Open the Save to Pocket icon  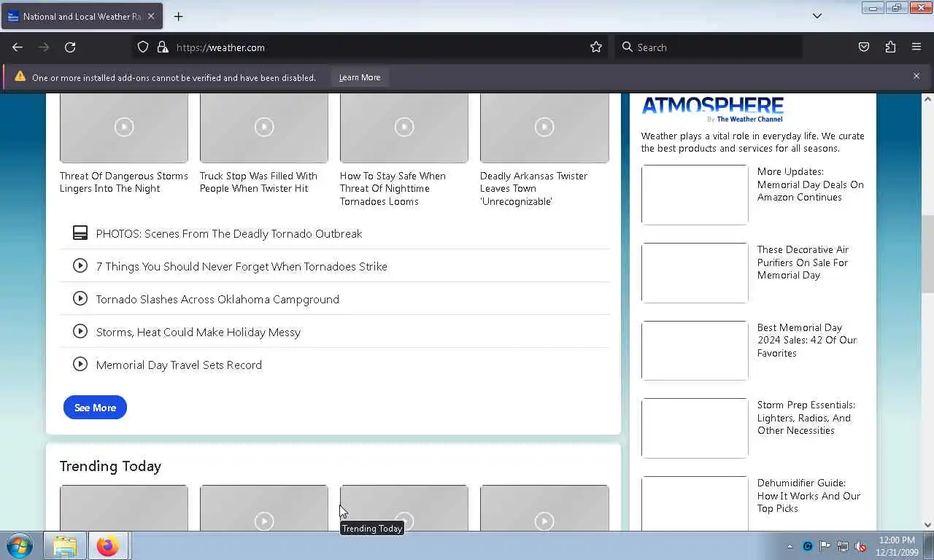pyautogui.click(x=864, y=47)
